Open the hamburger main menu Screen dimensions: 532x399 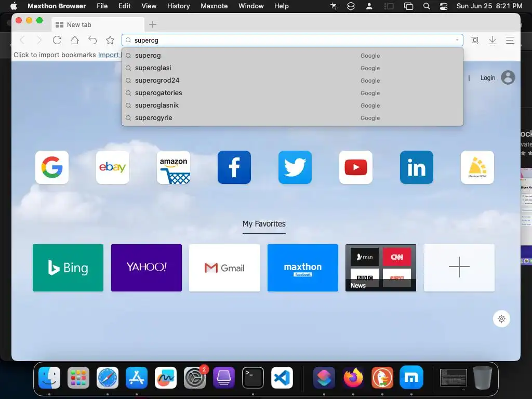(510, 41)
